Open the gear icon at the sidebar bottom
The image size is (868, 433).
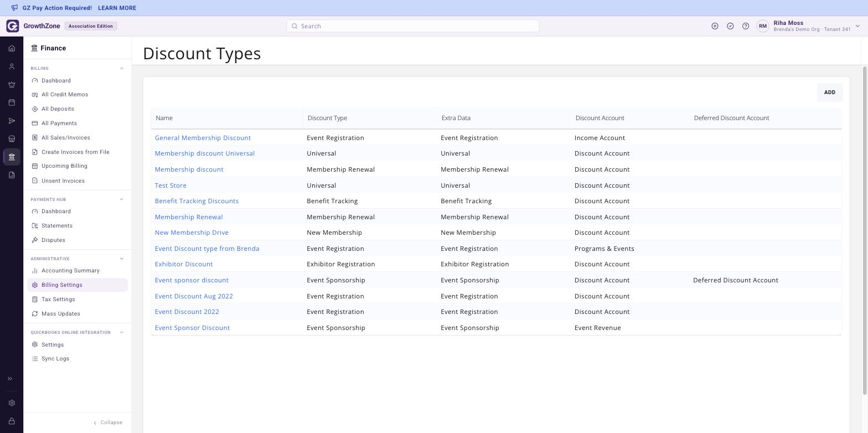click(x=12, y=403)
